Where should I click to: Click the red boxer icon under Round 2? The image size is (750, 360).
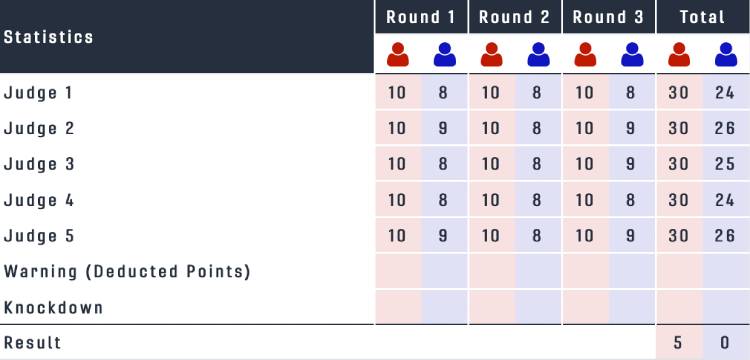point(491,55)
